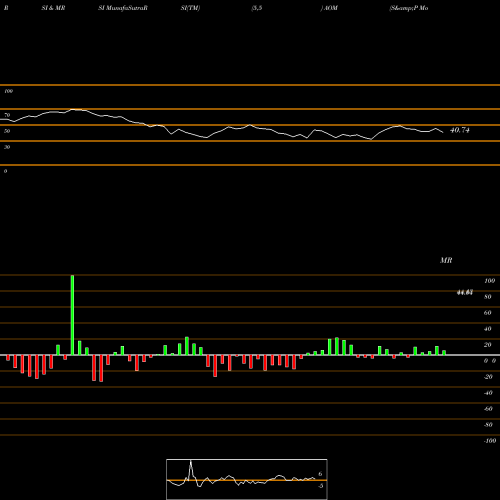500x500 pixels.
Task: Click the 70 level label on RSI axis
Action: (x=7, y=115)
